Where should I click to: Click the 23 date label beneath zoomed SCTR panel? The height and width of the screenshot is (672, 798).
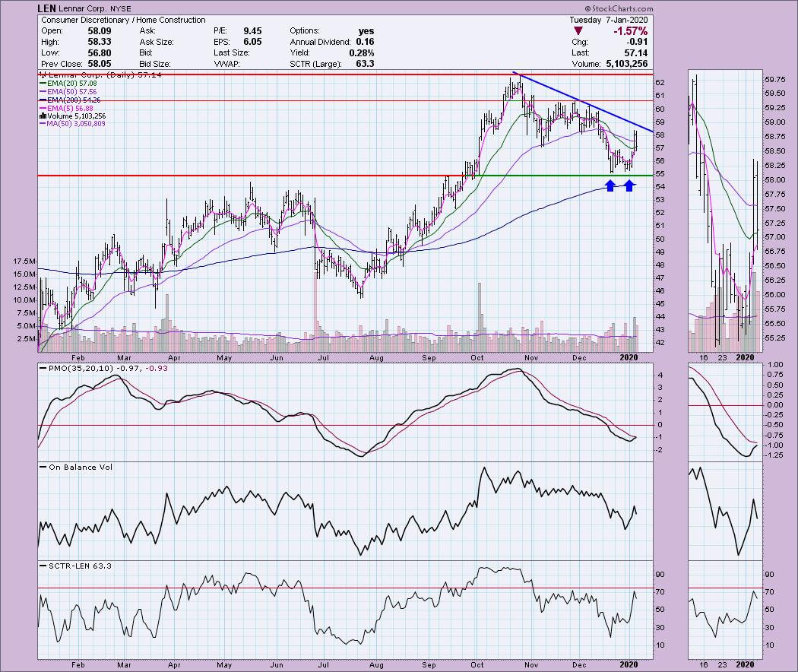click(x=723, y=664)
